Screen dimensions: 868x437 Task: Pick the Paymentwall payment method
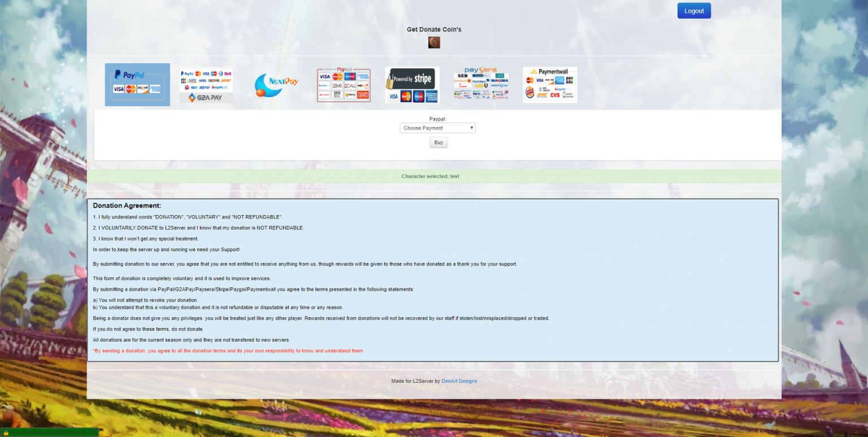pyautogui.click(x=549, y=85)
